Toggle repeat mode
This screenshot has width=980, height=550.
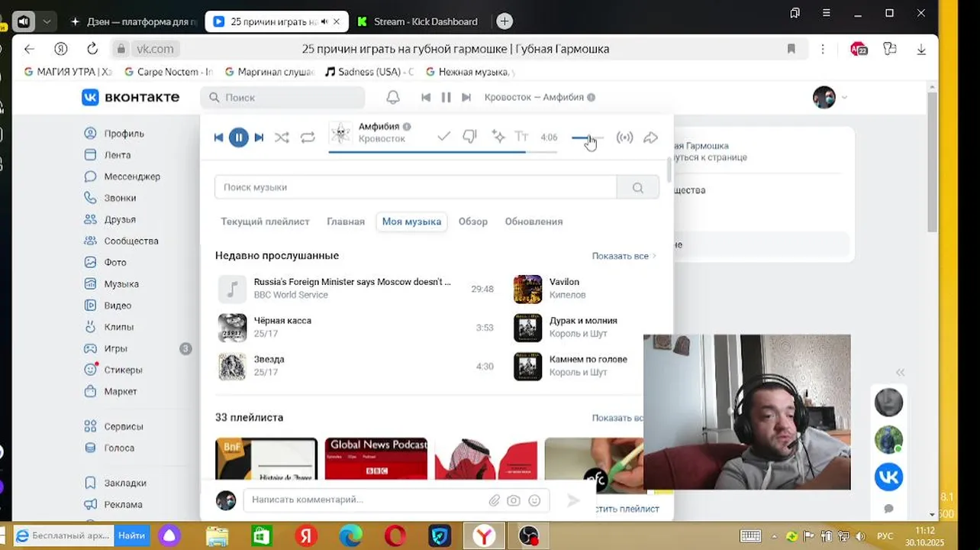coord(308,137)
